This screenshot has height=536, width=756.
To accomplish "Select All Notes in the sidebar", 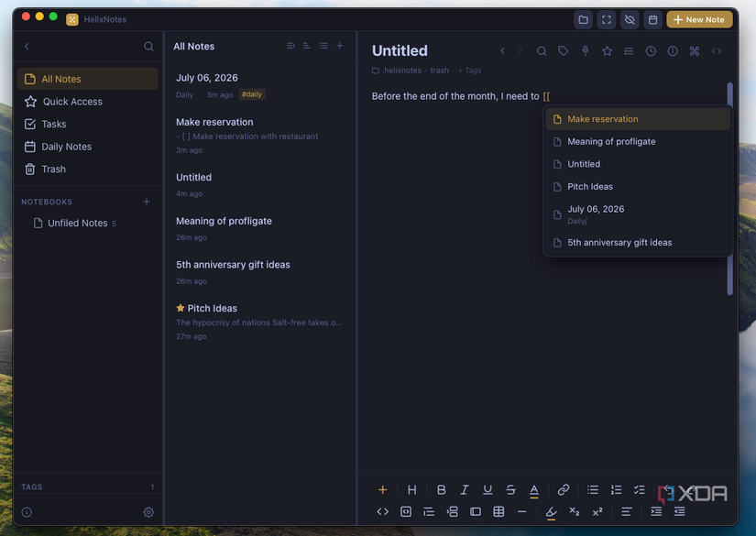I will click(x=88, y=79).
